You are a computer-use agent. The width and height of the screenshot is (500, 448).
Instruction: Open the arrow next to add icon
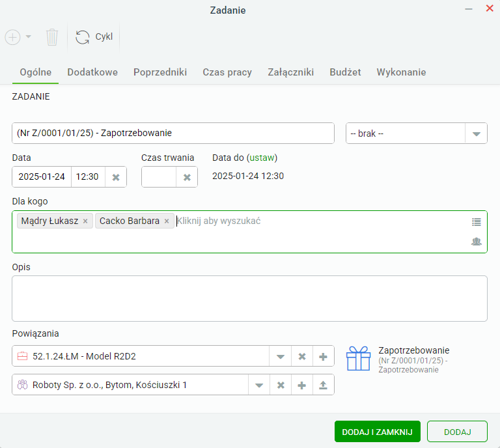(29, 36)
